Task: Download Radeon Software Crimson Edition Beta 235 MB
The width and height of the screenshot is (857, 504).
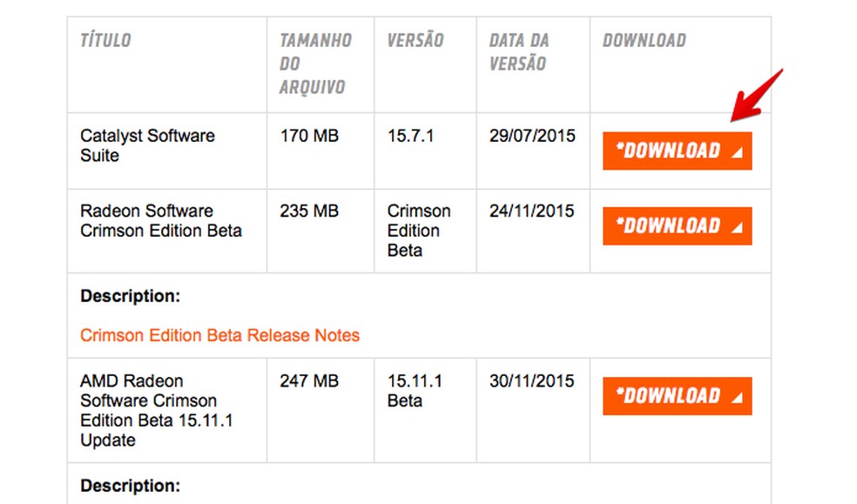Action: pyautogui.click(x=676, y=226)
